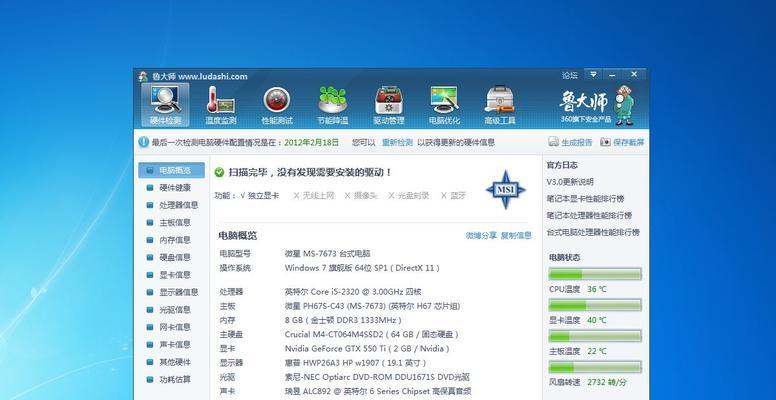Select 电脑概览 in the sidebar
Image resolution: width=776 pixels, height=400 pixels.
coord(171,170)
